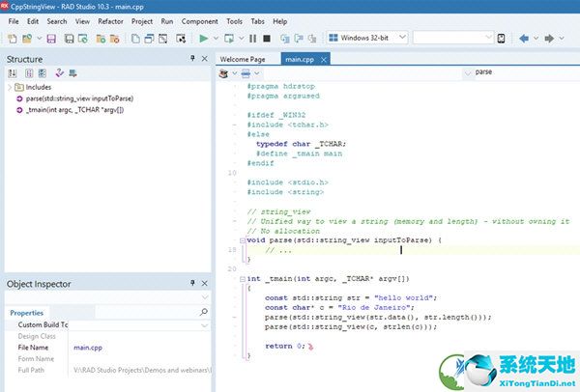Viewport: 580px width, 392px height.
Task: Open the empty device combo box in toolbar
Action: point(453,38)
